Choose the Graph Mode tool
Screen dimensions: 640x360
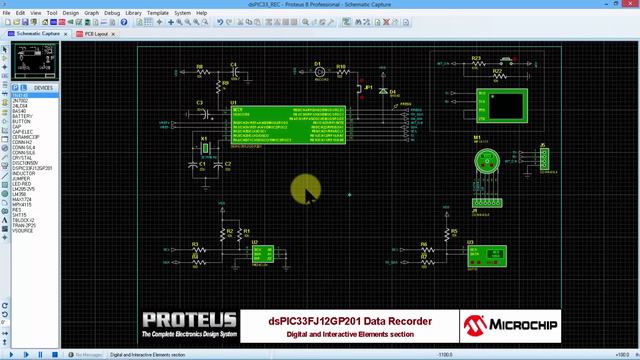[x=4, y=130]
